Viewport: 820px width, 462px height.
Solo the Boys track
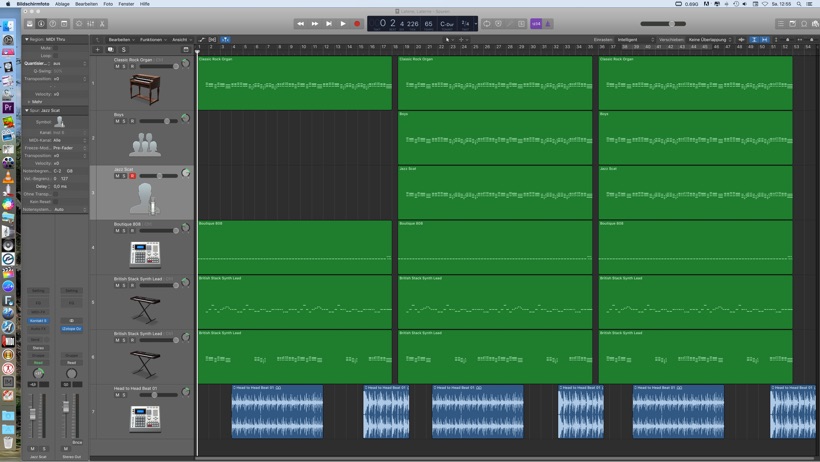click(124, 121)
